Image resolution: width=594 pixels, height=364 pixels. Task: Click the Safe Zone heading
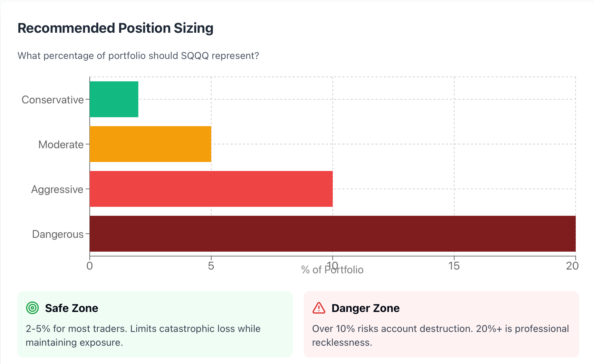point(71,308)
